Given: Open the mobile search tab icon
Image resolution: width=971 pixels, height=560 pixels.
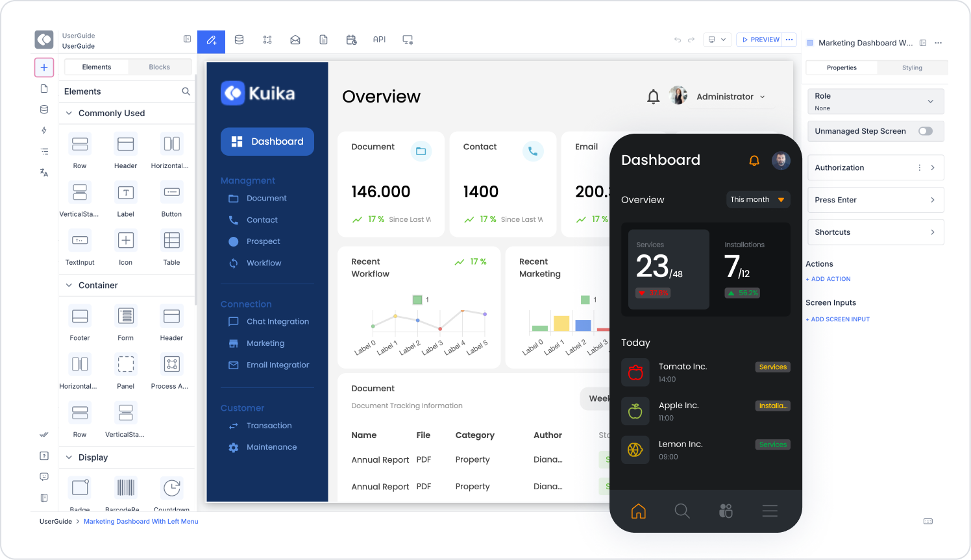Looking at the screenshot, I should [x=682, y=511].
